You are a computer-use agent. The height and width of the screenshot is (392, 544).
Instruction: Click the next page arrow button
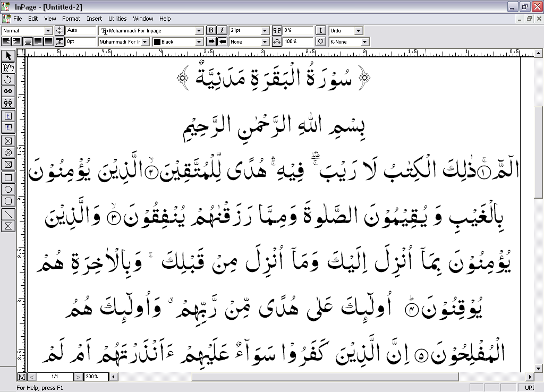(x=78, y=377)
